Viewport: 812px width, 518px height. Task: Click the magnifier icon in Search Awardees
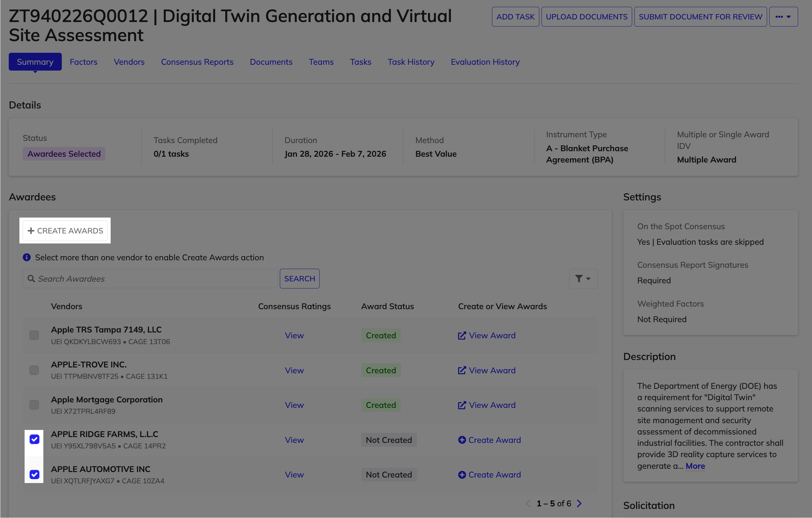tap(31, 279)
